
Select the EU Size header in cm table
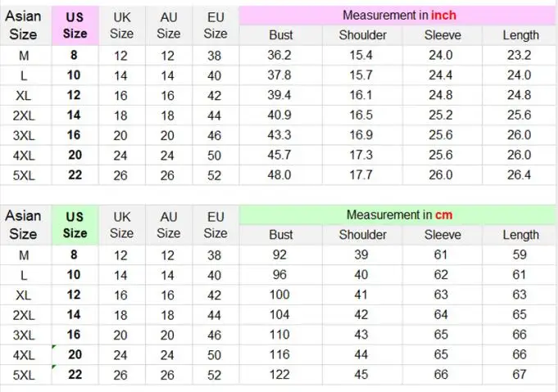coord(215,225)
